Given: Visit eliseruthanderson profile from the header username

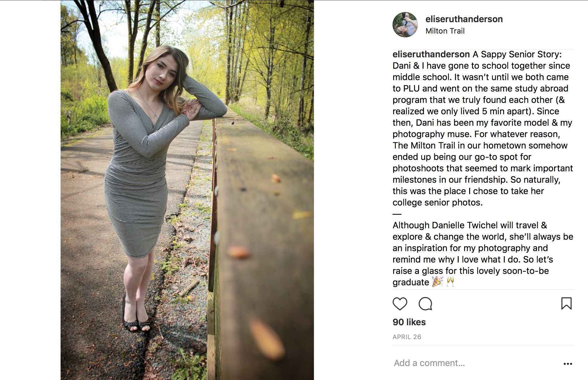Looking at the screenshot, I should 464,19.
